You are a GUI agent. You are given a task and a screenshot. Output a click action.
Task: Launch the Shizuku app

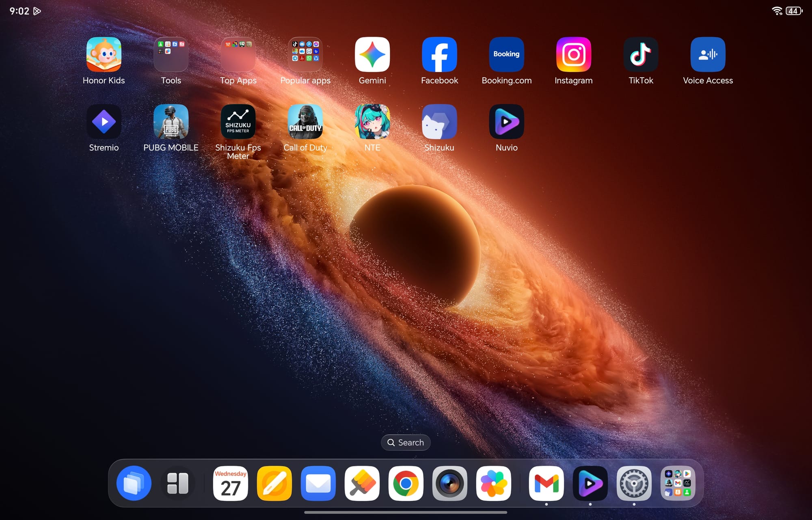pyautogui.click(x=440, y=121)
